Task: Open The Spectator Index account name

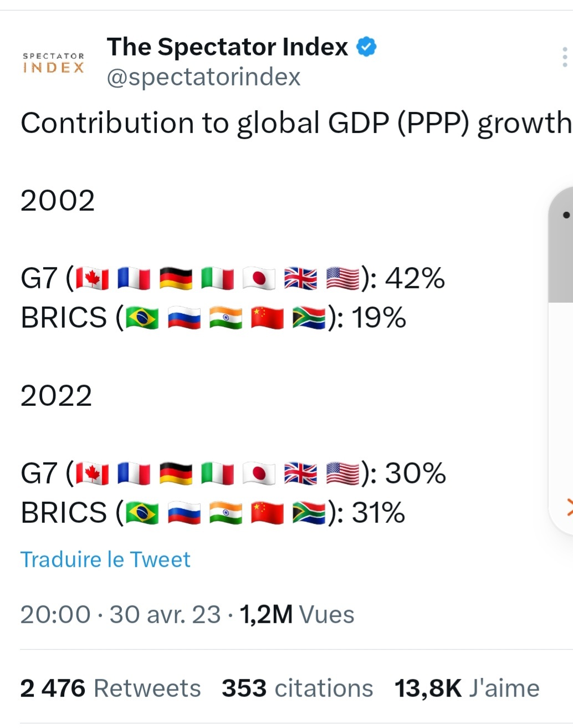Action: (x=227, y=47)
